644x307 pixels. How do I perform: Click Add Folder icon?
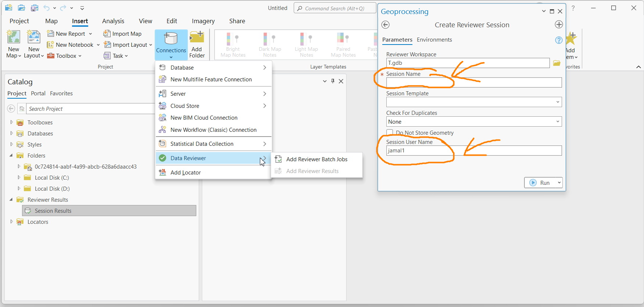pos(197,37)
